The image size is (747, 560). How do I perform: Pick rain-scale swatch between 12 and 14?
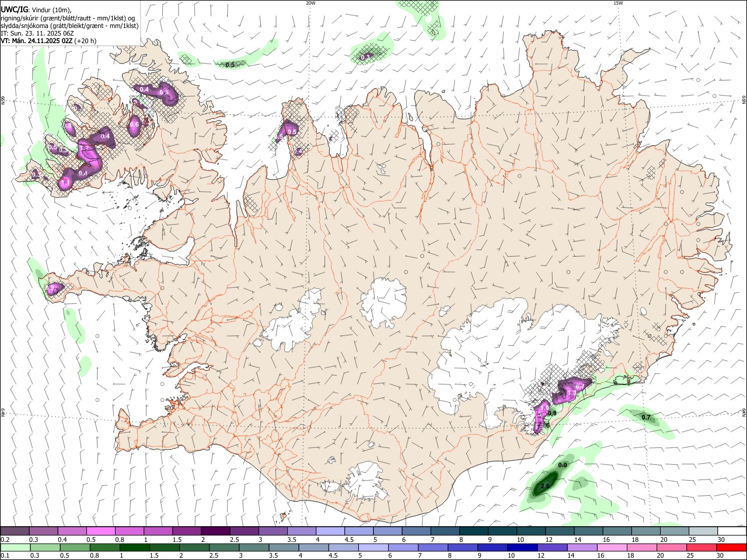click(552, 547)
